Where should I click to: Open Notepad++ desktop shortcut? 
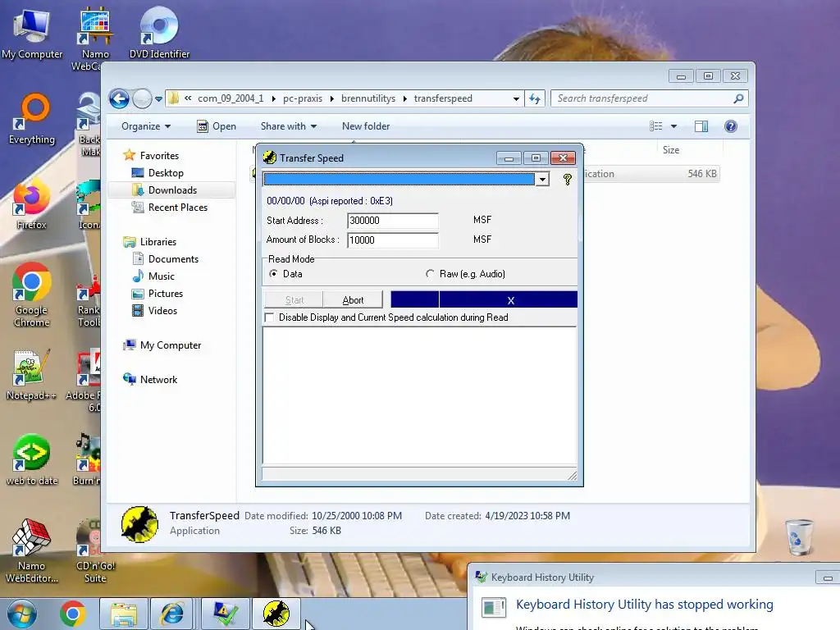(x=32, y=375)
